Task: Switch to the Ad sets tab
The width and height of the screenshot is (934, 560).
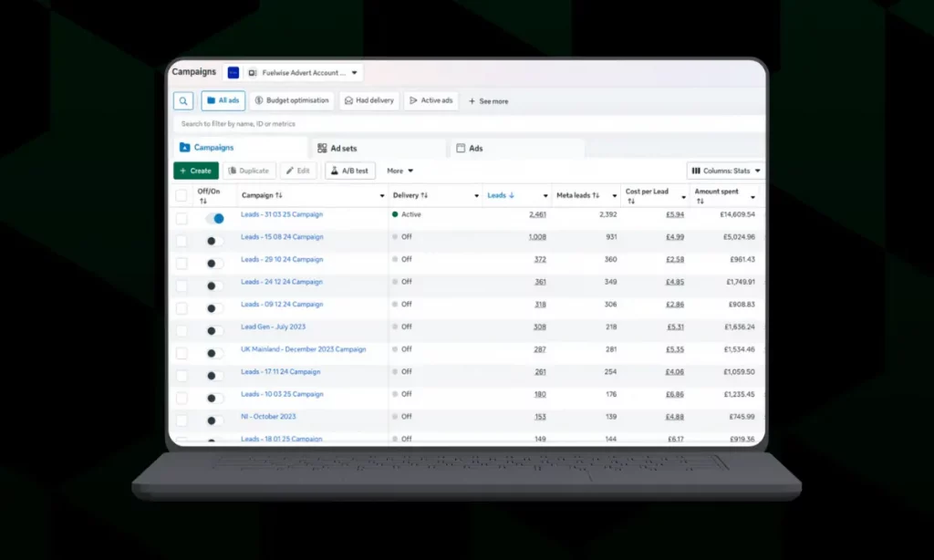Action: [x=344, y=147]
